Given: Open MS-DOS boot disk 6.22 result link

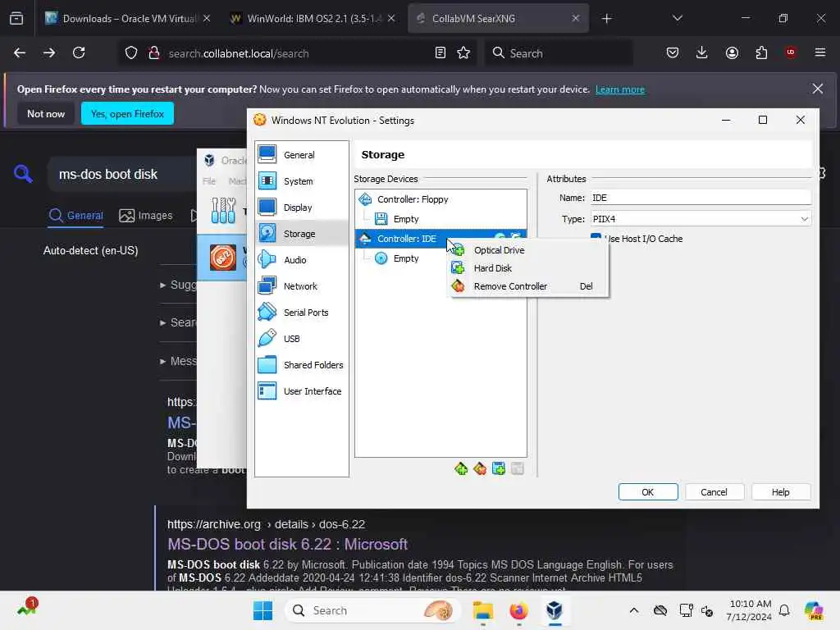Looking at the screenshot, I should 288,545.
